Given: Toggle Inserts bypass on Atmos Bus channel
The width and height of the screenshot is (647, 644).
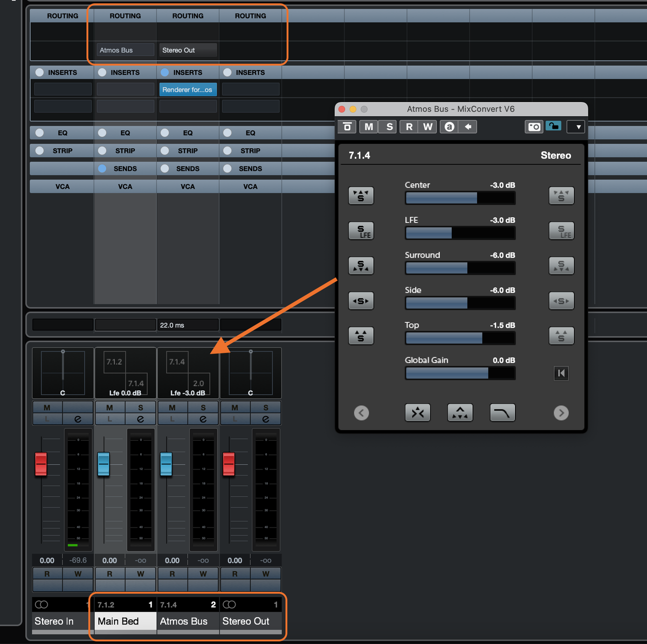Looking at the screenshot, I should pyautogui.click(x=165, y=72).
